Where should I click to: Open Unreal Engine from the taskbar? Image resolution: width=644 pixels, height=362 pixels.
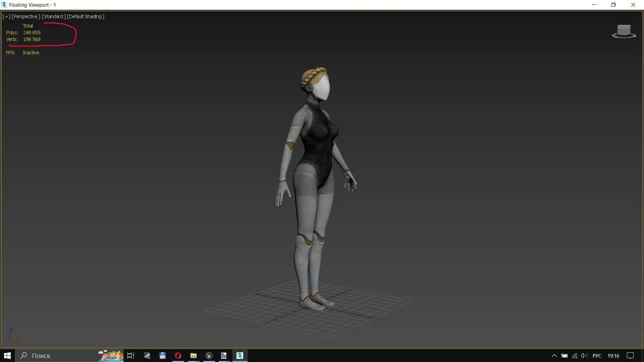(x=209, y=356)
